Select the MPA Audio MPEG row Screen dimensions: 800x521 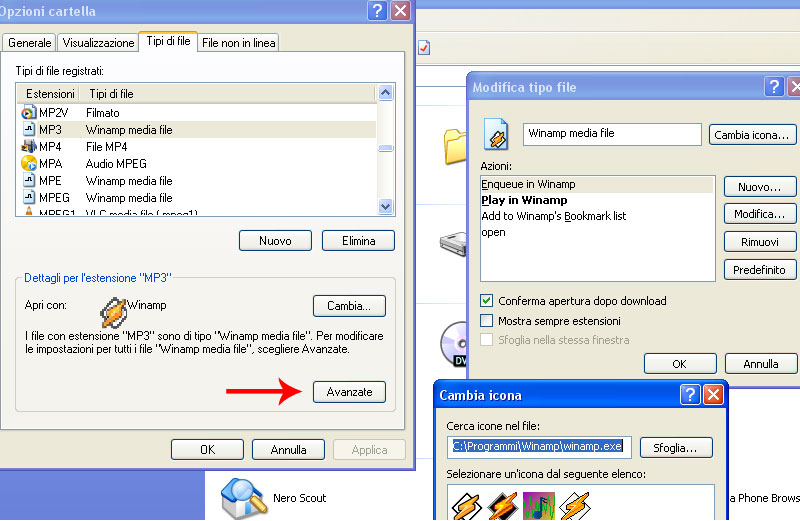pos(198,163)
